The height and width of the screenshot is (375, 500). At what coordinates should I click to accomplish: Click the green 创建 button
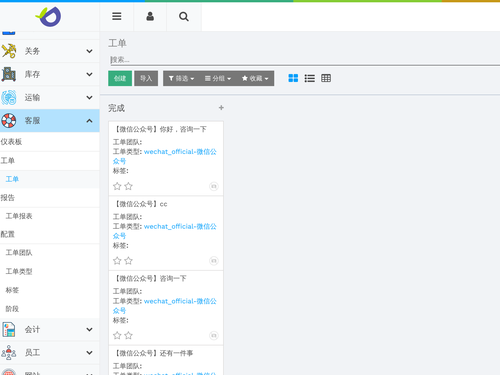[x=120, y=78]
